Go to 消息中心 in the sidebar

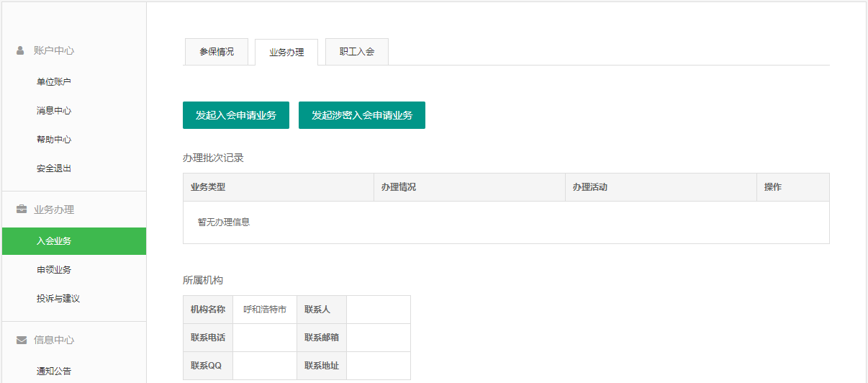click(x=54, y=111)
